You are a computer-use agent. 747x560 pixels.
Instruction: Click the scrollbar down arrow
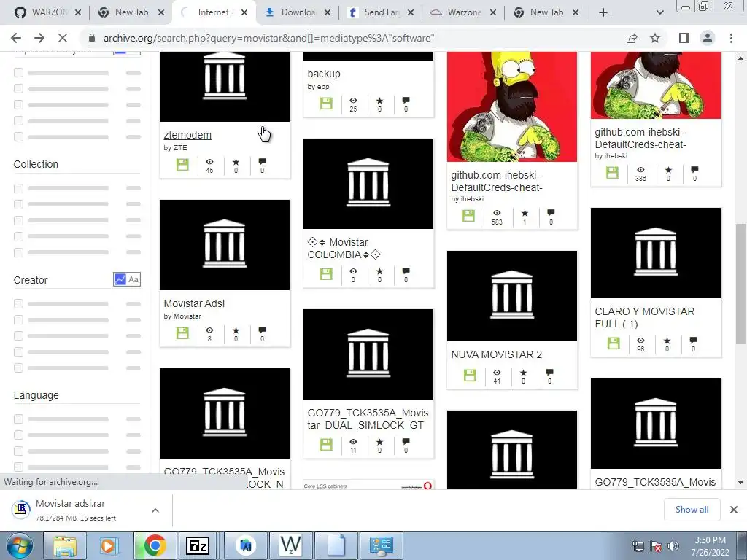coord(740,483)
